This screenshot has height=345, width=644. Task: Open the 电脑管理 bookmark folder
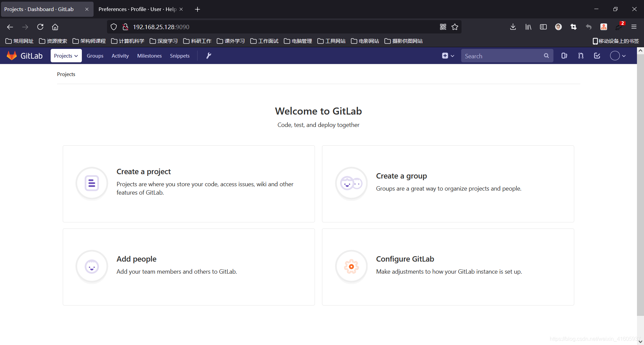coord(298,41)
